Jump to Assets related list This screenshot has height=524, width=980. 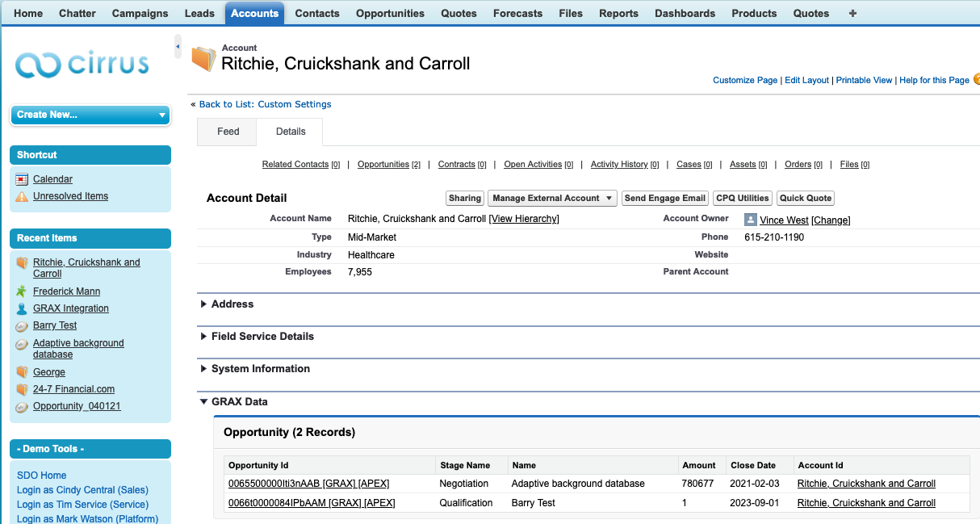click(x=748, y=165)
